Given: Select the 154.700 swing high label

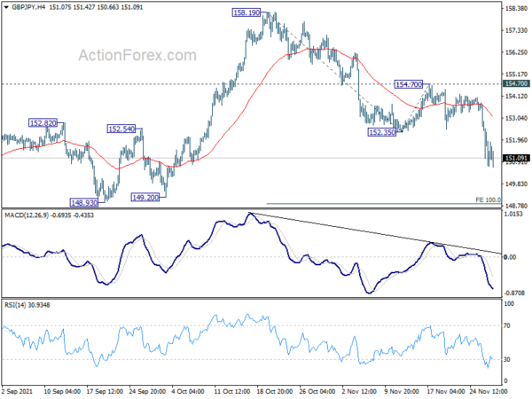Looking at the screenshot, I should pos(409,84).
